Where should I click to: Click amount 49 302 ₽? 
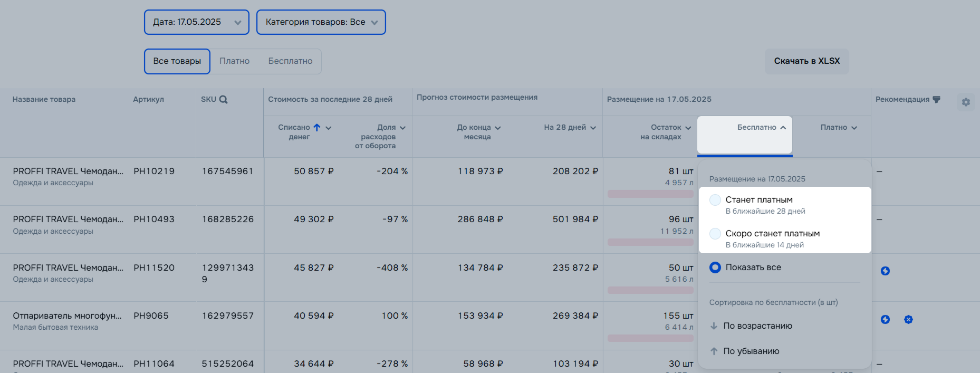pos(314,219)
